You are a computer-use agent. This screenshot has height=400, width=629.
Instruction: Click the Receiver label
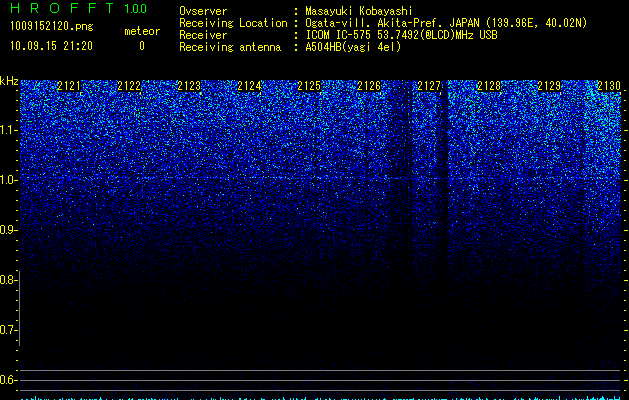pos(203,35)
